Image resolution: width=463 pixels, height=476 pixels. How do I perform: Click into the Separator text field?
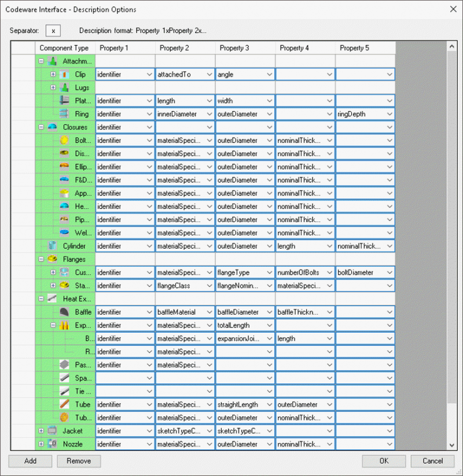(53, 31)
